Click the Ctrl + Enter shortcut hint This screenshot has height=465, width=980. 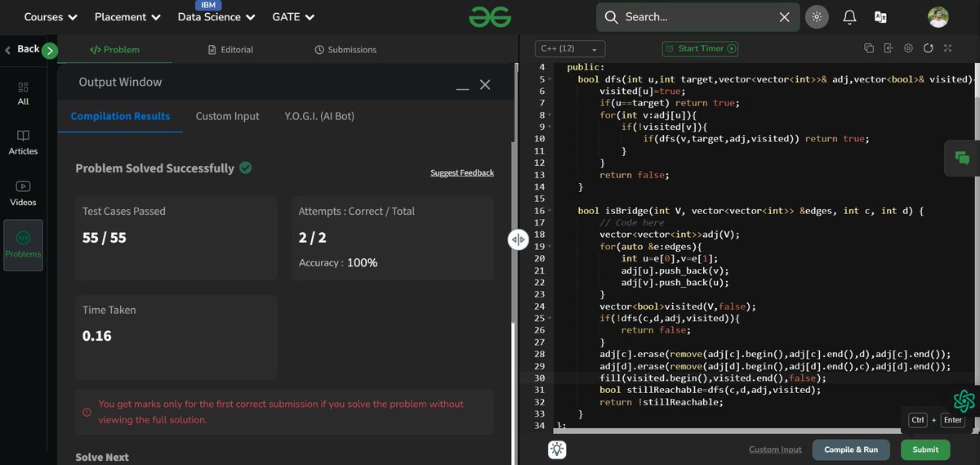(x=938, y=420)
